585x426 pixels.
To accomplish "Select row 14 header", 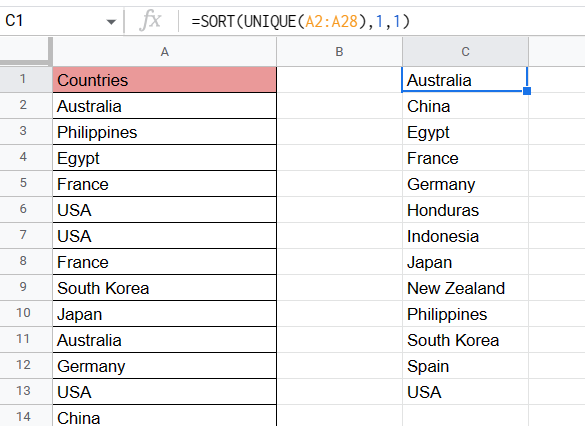I will 25,416.
